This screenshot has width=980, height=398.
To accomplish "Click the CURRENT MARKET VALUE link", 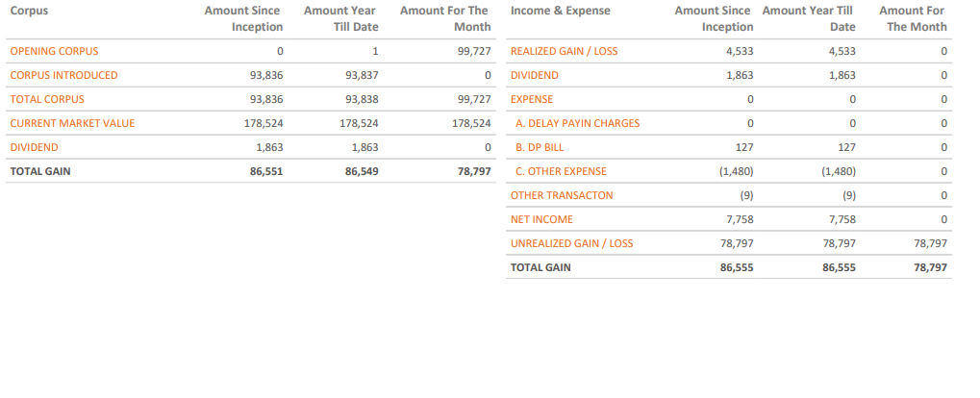I will [72, 123].
